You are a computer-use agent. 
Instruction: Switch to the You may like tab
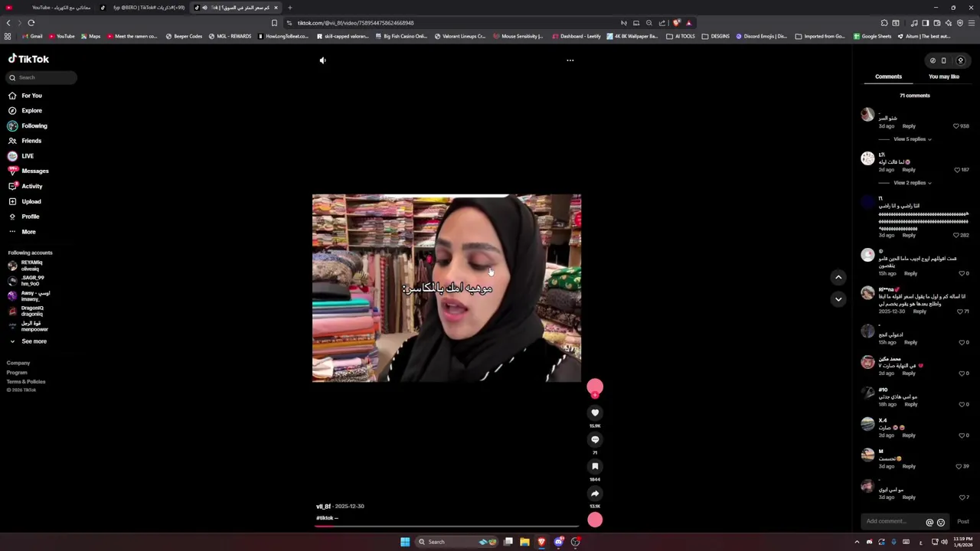[943, 77]
